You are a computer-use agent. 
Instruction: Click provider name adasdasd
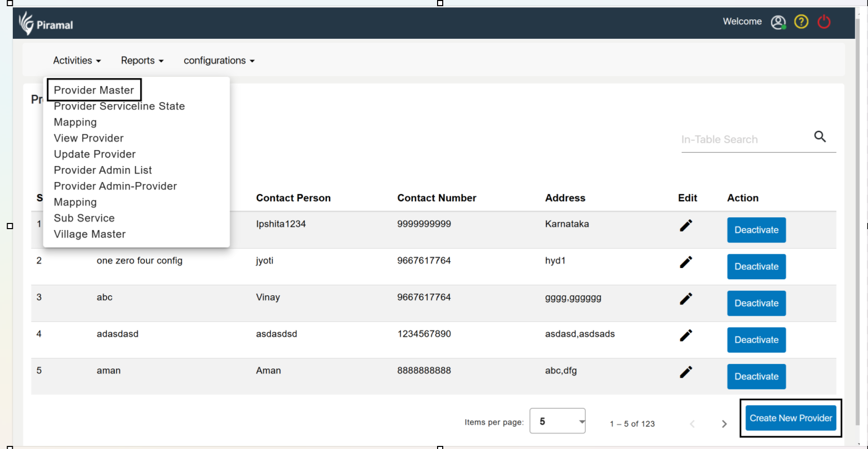(x=117, y=334)
